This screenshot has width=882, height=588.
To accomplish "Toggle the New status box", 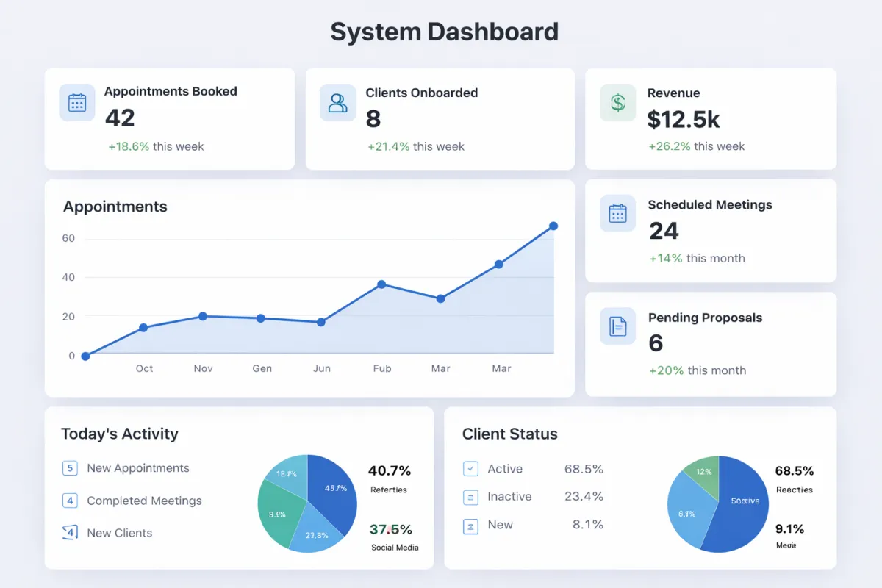I will tap(470, 526).
